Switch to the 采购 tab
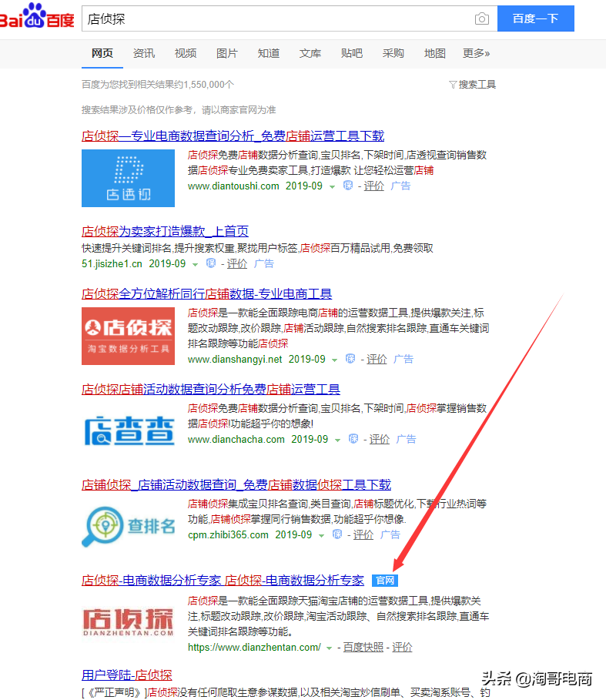606x700 pixels. pos(393,54)
